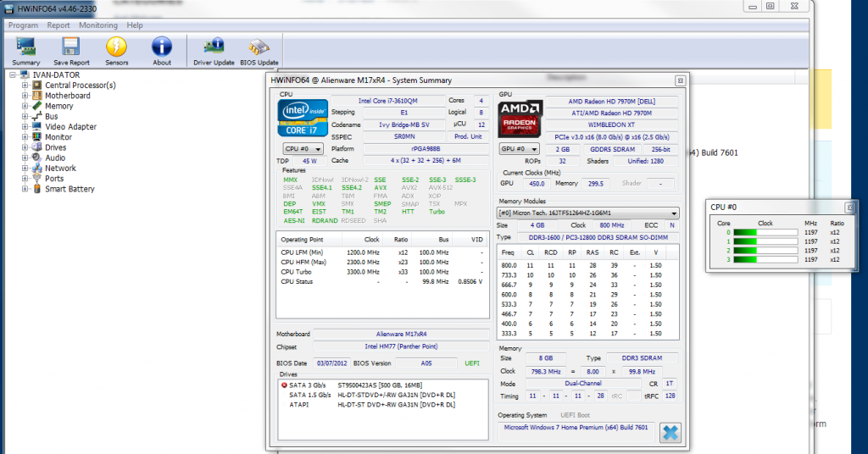This screenshot has height=454, width=868.
Task: Click the Alienware M17xR4 motherboard field
Action: coord(401,334)
